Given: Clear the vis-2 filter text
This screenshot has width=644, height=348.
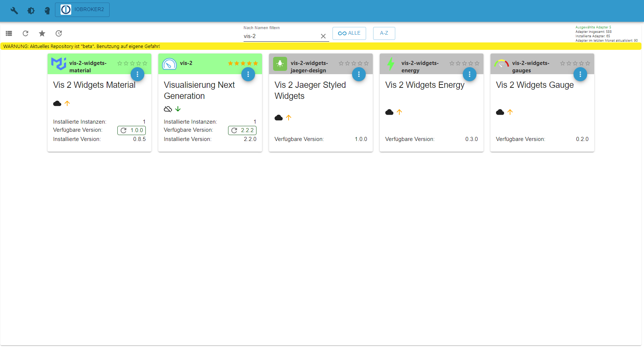Looking at the screenshot, I should (x=323, y=36).
